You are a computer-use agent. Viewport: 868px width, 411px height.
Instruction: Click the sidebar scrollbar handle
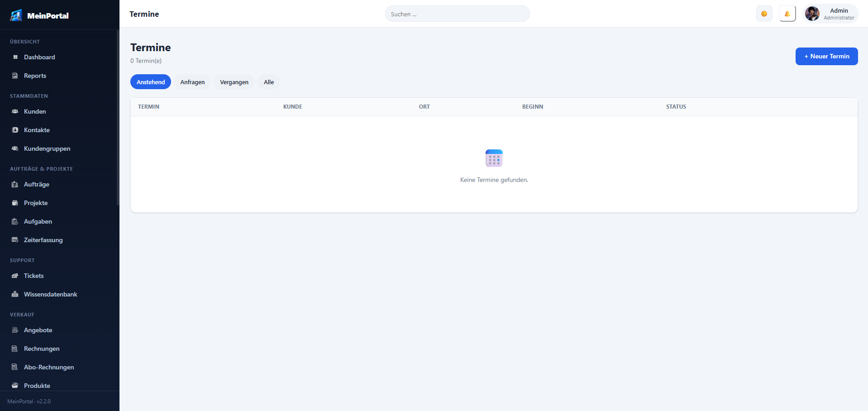coord(118,118)
